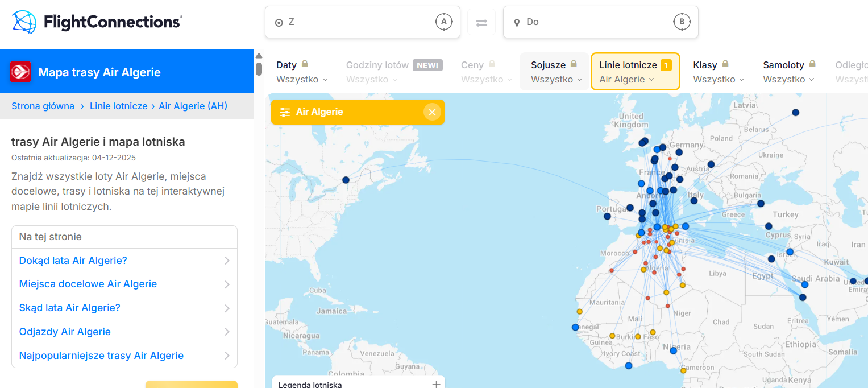Screen dimensions: 868x388
Task: Expand the Najpopularniejsze trasy Air Algerie chevron
Action: coord(227,356)
